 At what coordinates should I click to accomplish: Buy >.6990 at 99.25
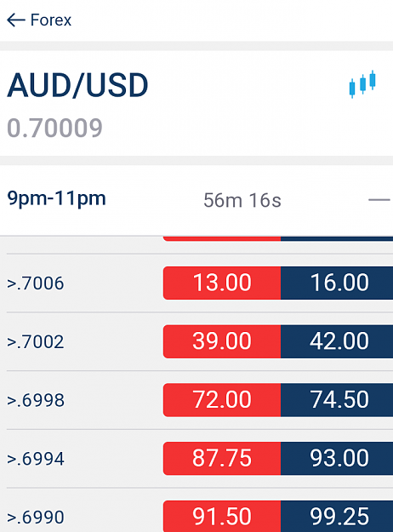[337, 516]
